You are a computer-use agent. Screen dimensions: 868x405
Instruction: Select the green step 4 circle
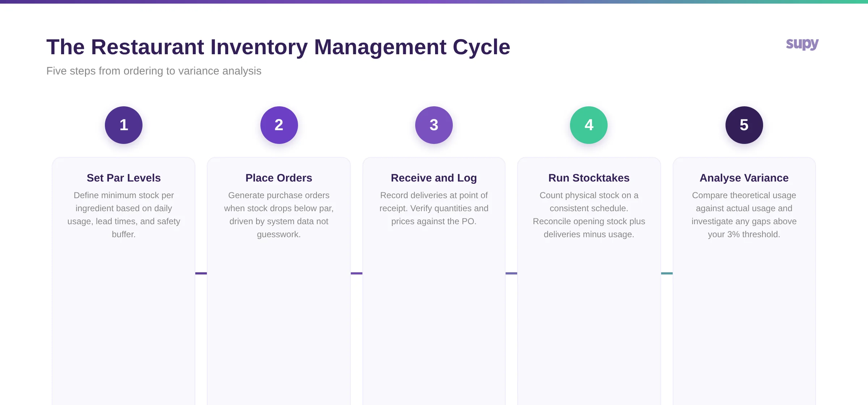(x=589, y=125)
